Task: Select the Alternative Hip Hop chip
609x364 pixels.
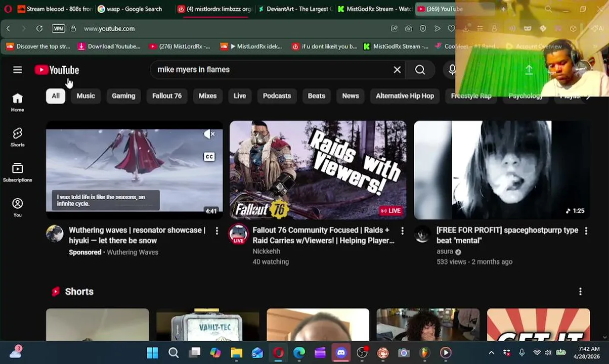Action: [405, 96]
